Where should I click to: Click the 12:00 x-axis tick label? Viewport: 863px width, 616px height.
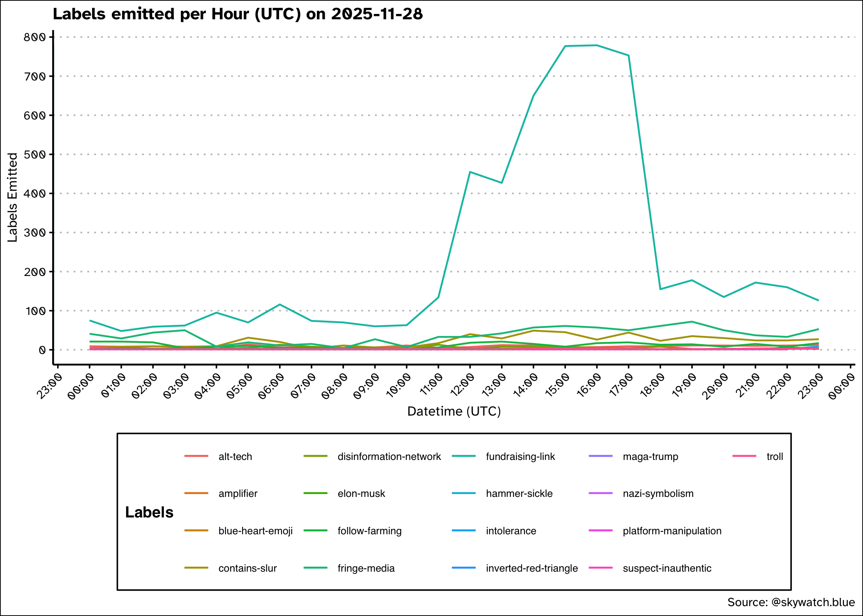(462, 385)
